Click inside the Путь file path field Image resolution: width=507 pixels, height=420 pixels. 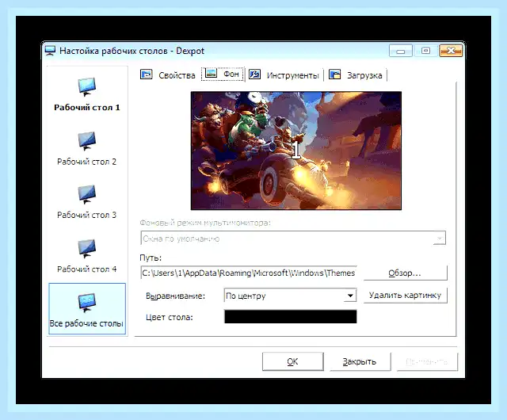(249, 273)
